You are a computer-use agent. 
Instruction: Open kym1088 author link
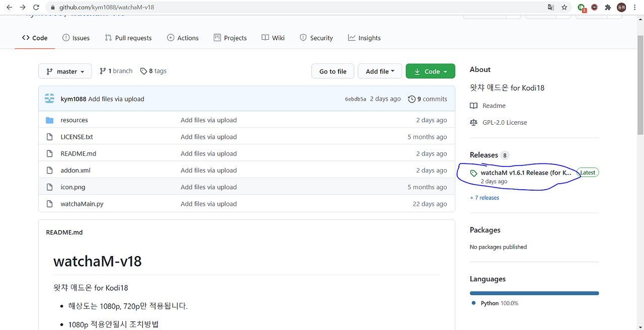coord(73,99)
